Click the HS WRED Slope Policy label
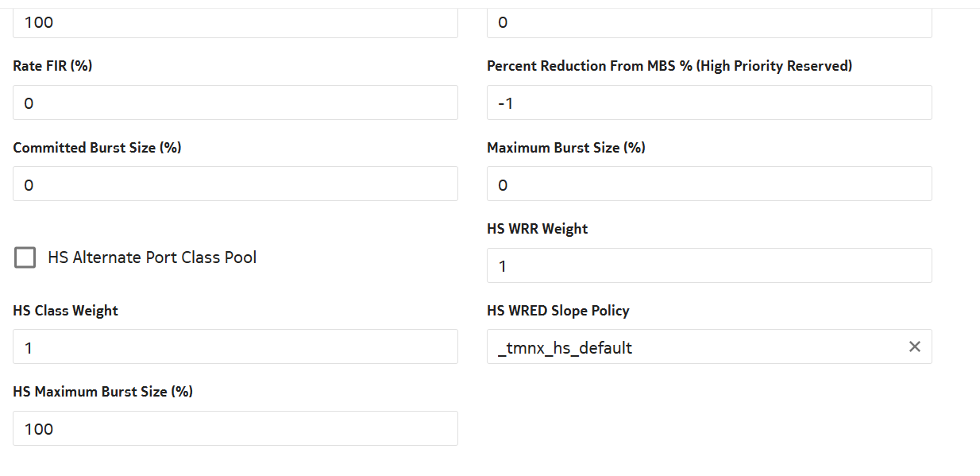The width and height of the screenshot is (980, 476). (558, 311)
